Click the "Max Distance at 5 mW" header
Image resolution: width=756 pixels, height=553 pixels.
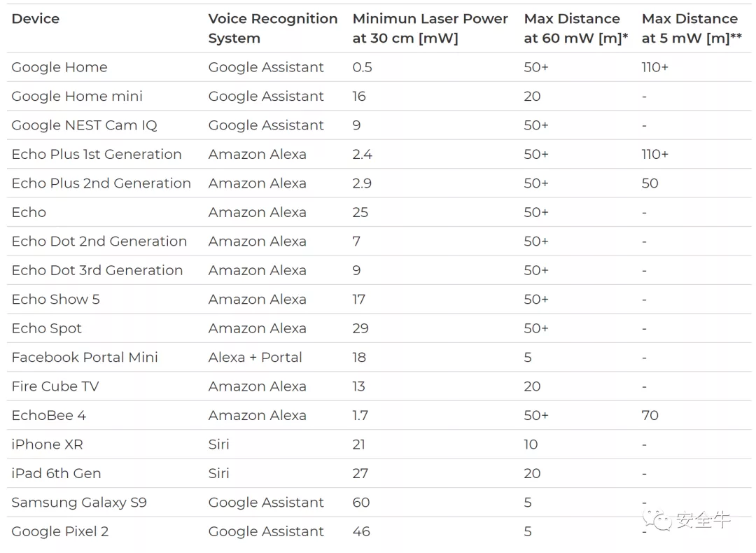(x=692, y=29)
